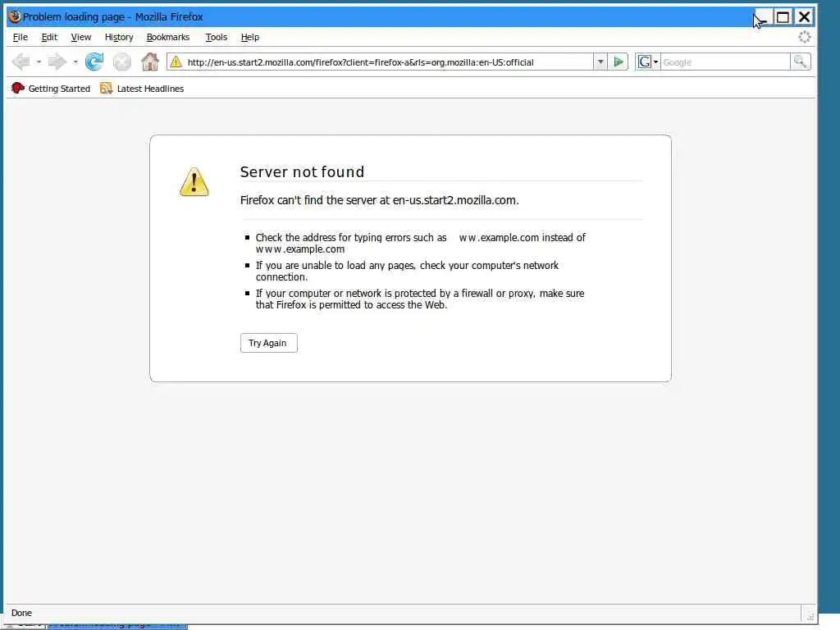The image size is (840, 630).
Task: Open the Tools menu
Action: (217, 37)
